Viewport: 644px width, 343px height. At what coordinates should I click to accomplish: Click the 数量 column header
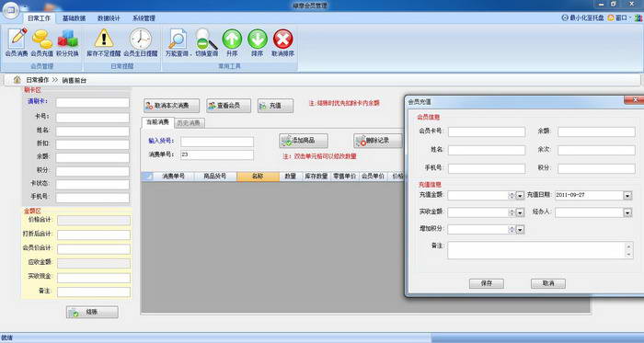tap(291, 177)
